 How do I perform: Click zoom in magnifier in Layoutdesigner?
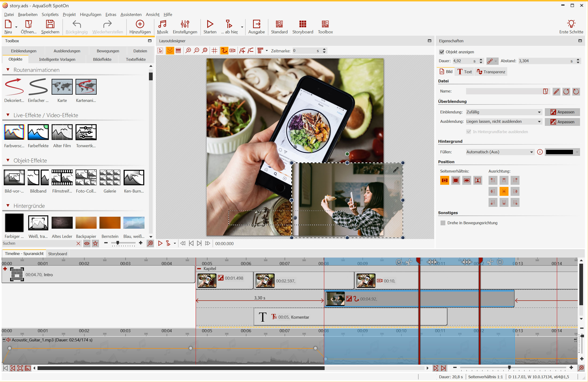188,51
